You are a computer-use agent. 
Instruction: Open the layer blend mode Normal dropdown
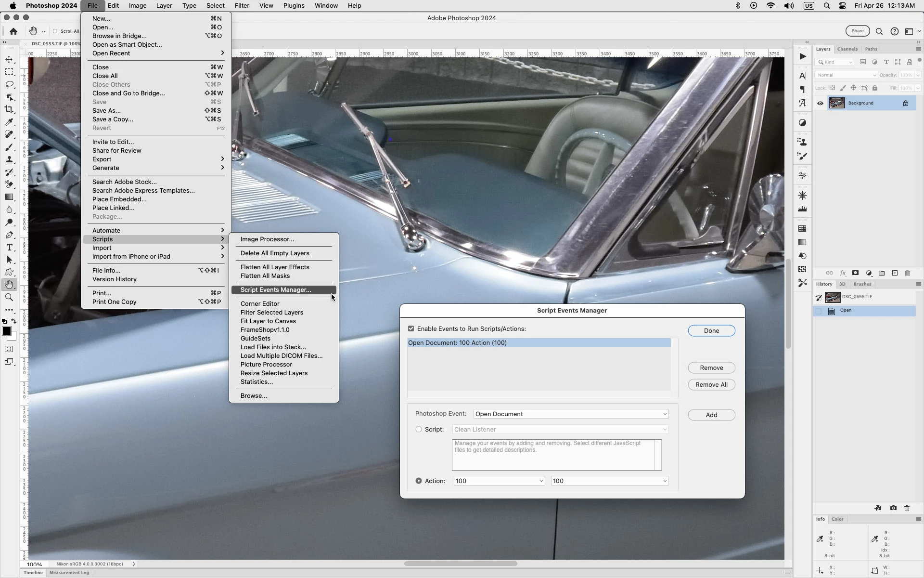point(846,75)
